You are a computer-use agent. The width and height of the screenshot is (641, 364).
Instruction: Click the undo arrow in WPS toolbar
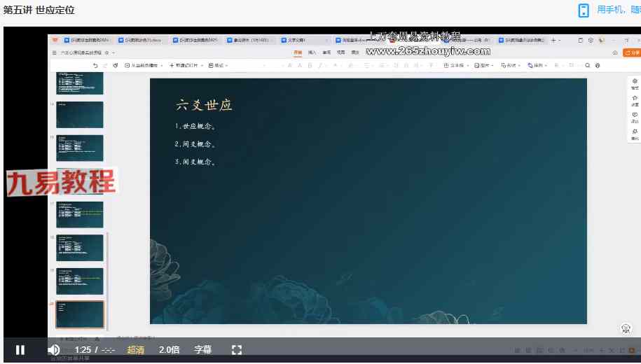click(x=95, y=65)
